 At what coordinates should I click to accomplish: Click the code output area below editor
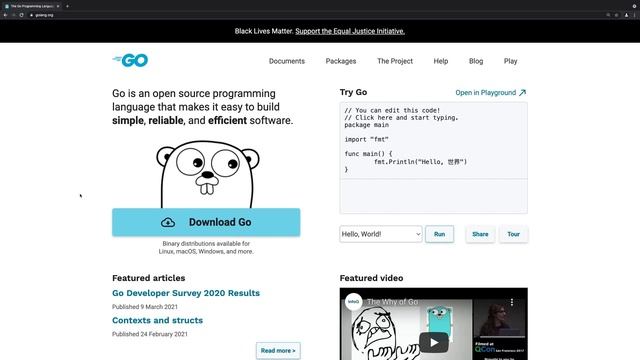pyautogui.click(x=433, y=196)
